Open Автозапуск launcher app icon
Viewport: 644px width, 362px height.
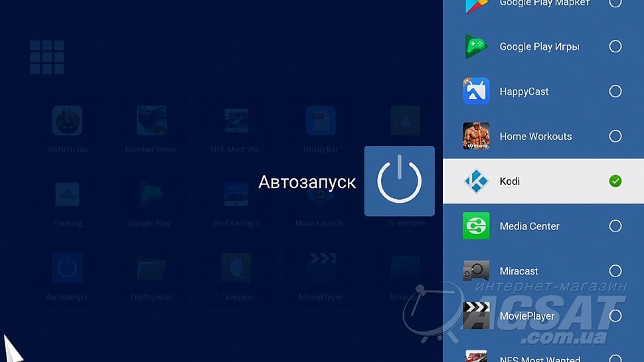coord(67,268)
